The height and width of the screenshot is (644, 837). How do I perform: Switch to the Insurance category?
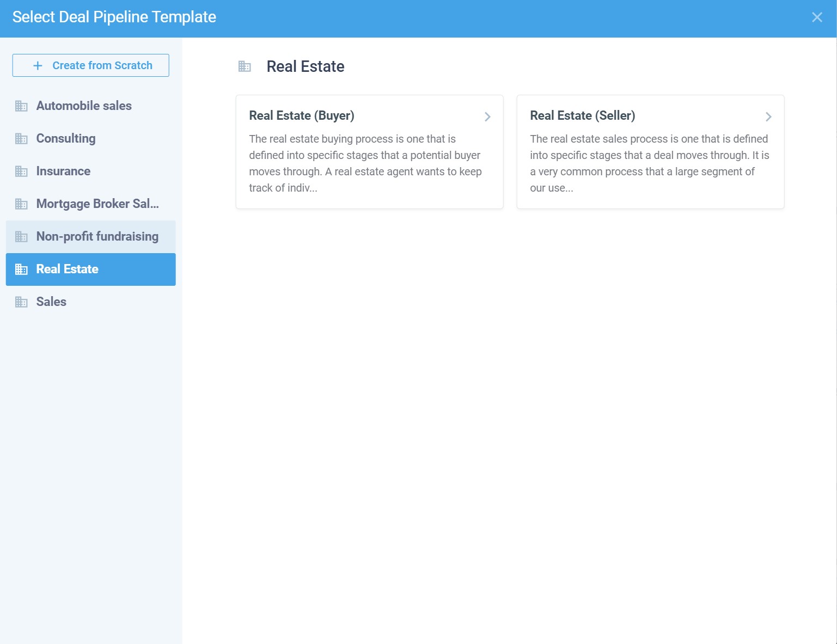pyautogui.click(x=63, y=171)
